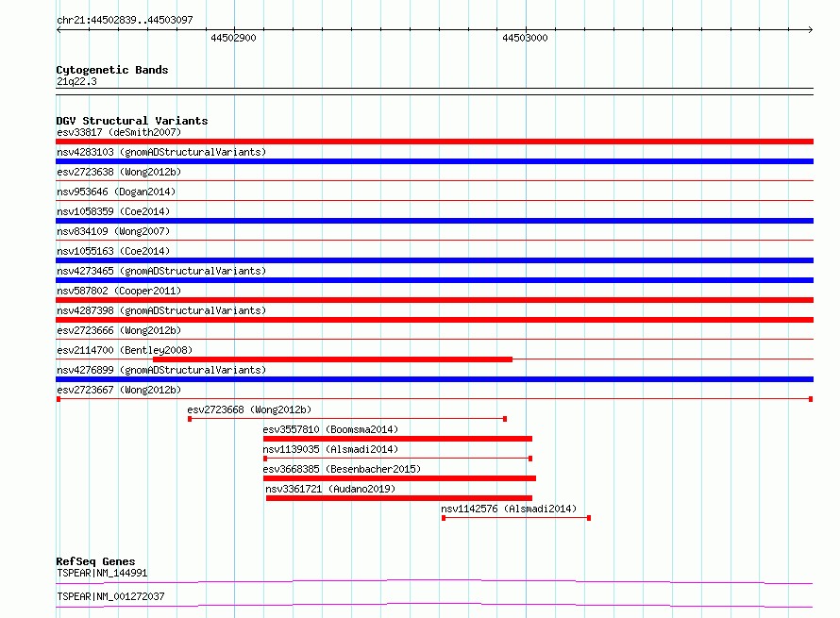Click the nsv1142576 (Alsmadi2014) label

(x=509, y=509)
